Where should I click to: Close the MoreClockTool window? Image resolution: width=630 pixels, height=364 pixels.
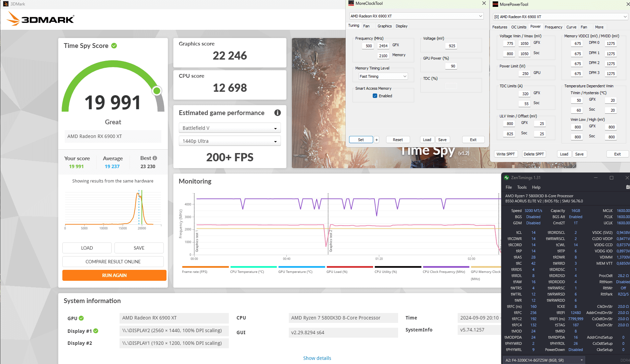pyautogui.click(x=484, y=3)
